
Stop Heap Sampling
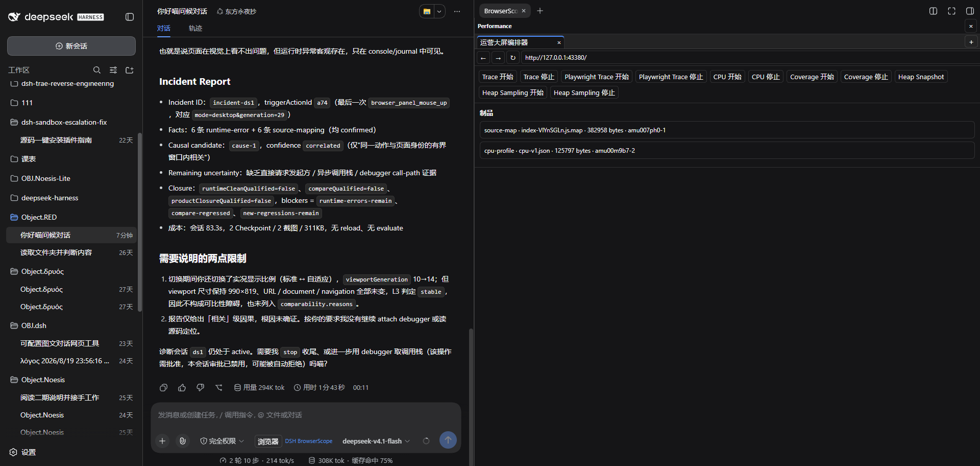584,92
